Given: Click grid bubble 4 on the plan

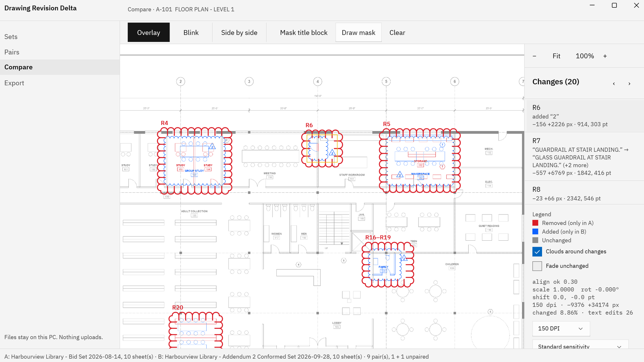Looking at the screenshot, I should point(318,81).
